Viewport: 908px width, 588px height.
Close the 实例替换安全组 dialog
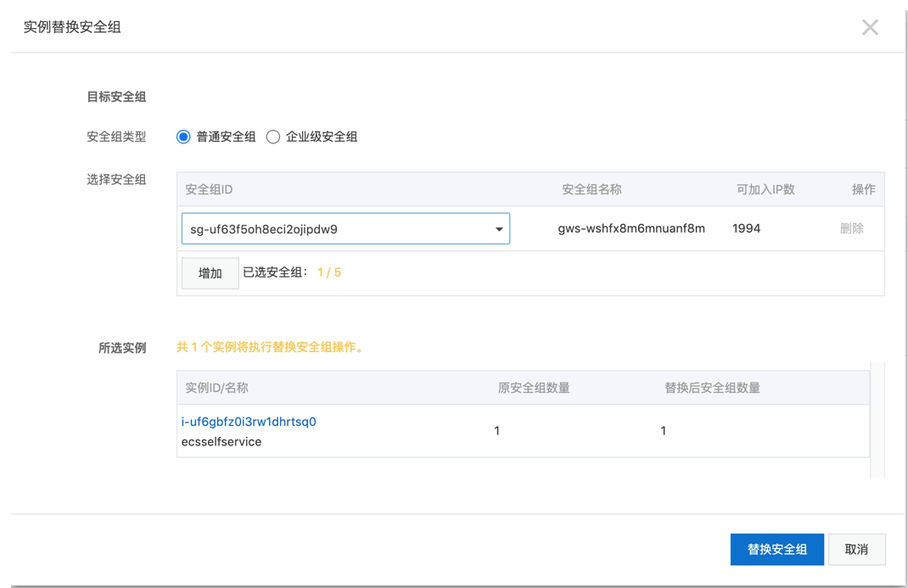(x=870, y=27)
